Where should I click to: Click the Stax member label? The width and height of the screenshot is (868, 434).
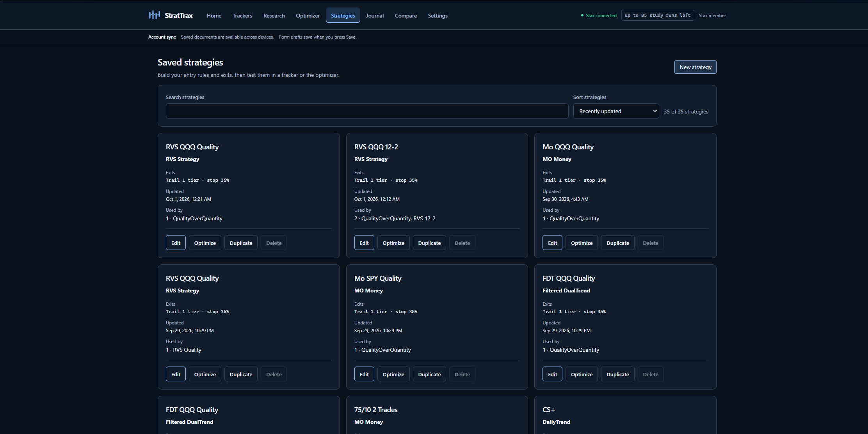pyautogui.click(x=712, y=16)
